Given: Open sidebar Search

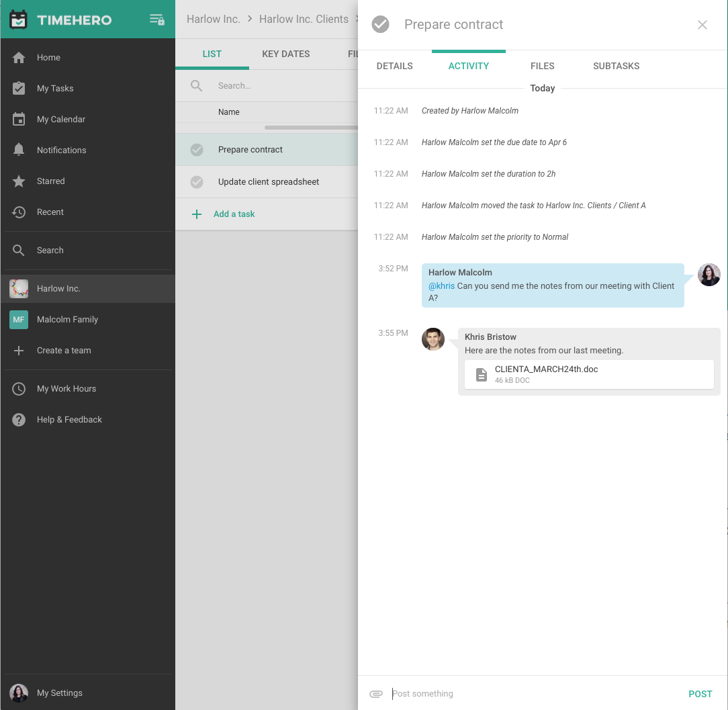Looking at the screenshot, I should (88, 251).
